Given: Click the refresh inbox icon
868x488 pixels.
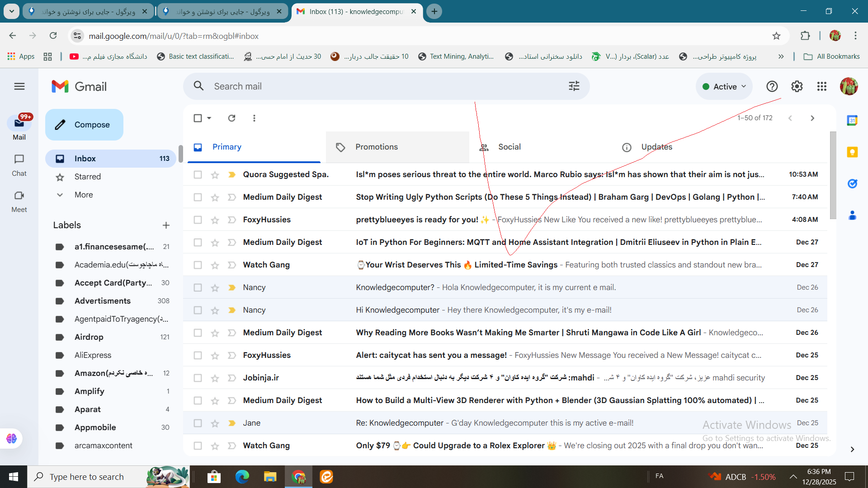Looking at the screenshot, I should click(x=231, y=118).
